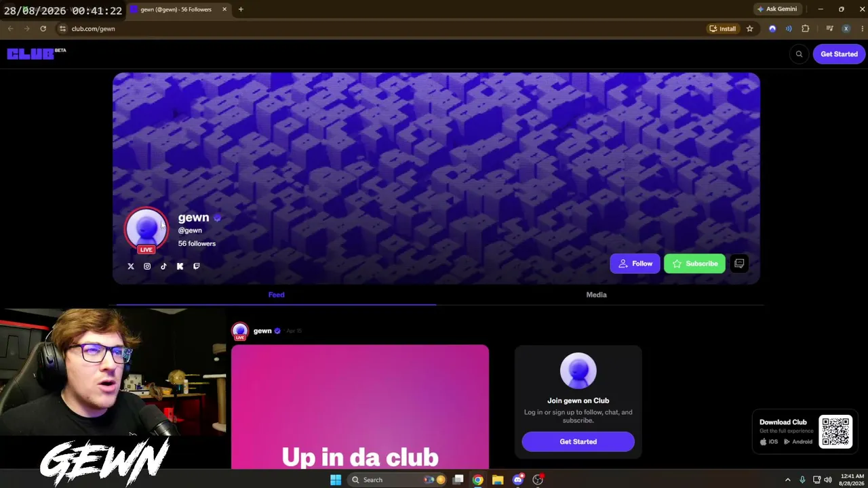
Task: Click the Get Started button in header
Action: click(x=839, y=54)
